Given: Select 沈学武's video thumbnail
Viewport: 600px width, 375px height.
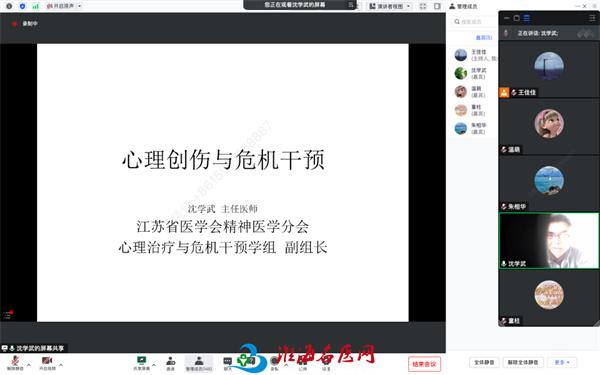Looking at the screenshot, I should tap(549, 241).
